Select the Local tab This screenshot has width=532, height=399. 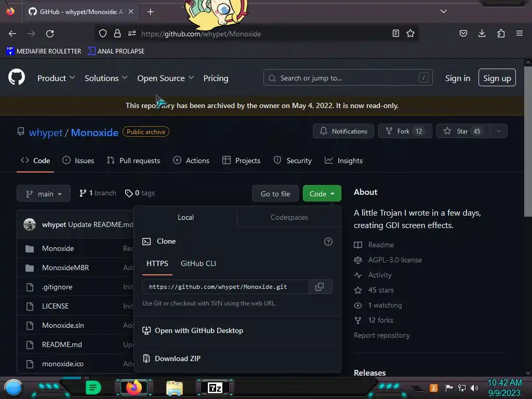point(185,217)
